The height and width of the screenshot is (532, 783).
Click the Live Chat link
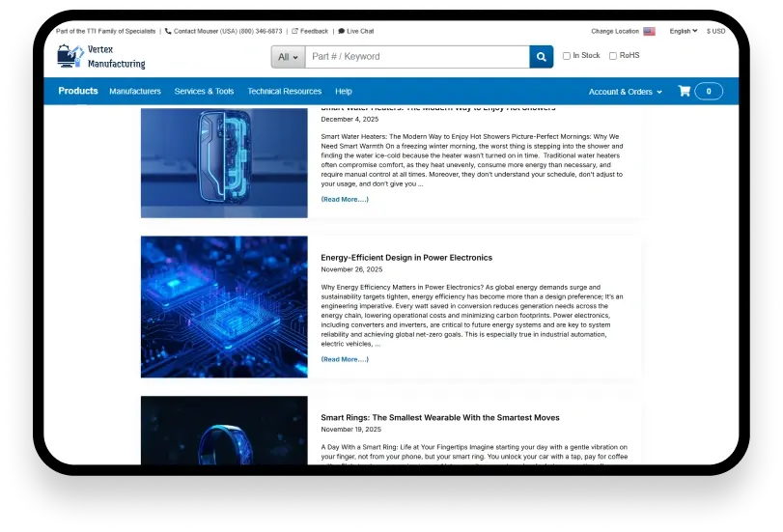(x=360, y=31)
